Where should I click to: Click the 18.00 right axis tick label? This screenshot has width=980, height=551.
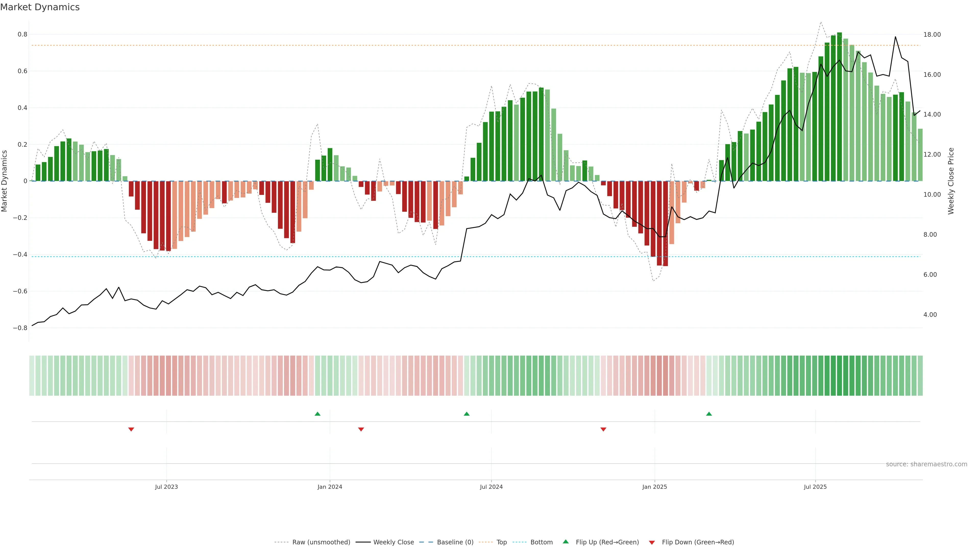pos(932,35)
